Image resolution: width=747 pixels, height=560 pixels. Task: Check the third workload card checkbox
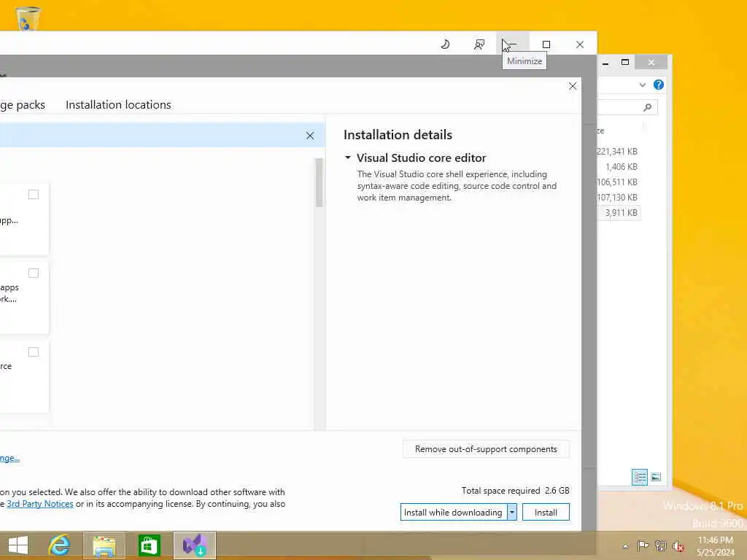click(34, 352)
